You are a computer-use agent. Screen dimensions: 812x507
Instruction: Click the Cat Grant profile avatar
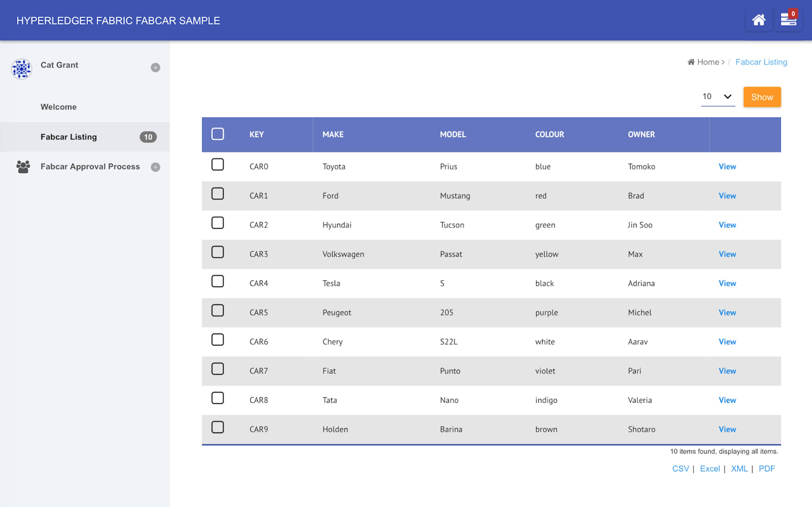click(x=21, y=69)
